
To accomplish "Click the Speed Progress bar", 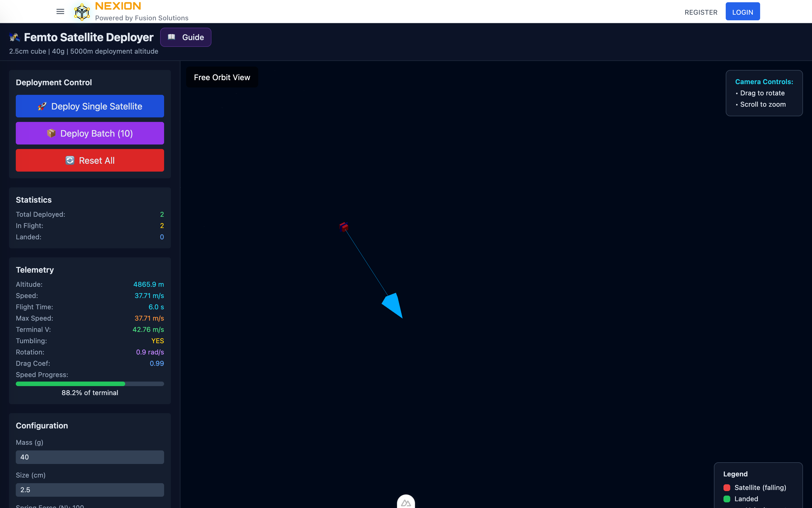I will pos(90,384).
